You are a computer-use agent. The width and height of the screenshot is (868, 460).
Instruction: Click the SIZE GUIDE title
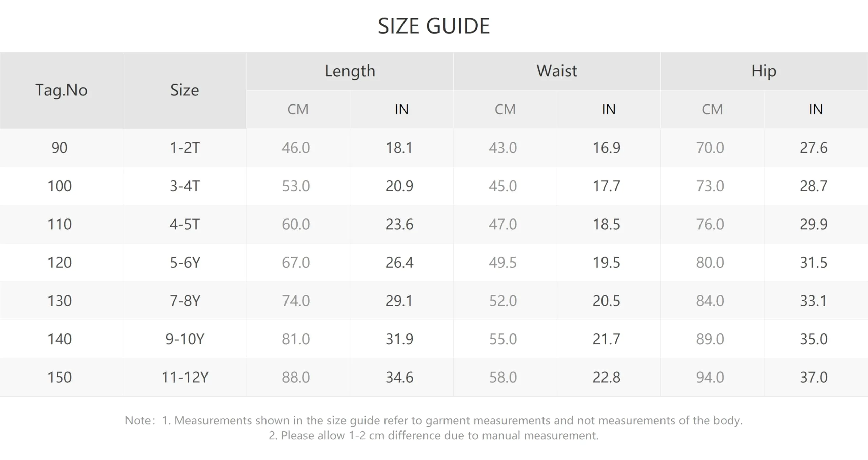434,26
